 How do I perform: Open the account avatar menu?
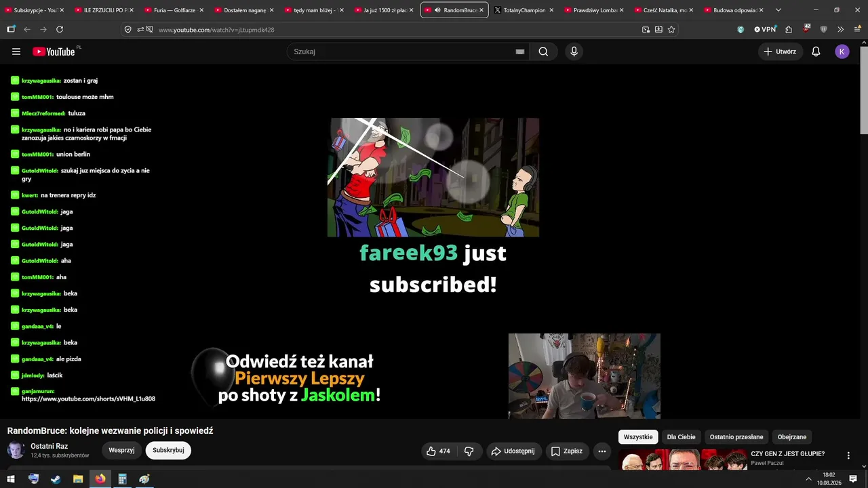point(842,52)
